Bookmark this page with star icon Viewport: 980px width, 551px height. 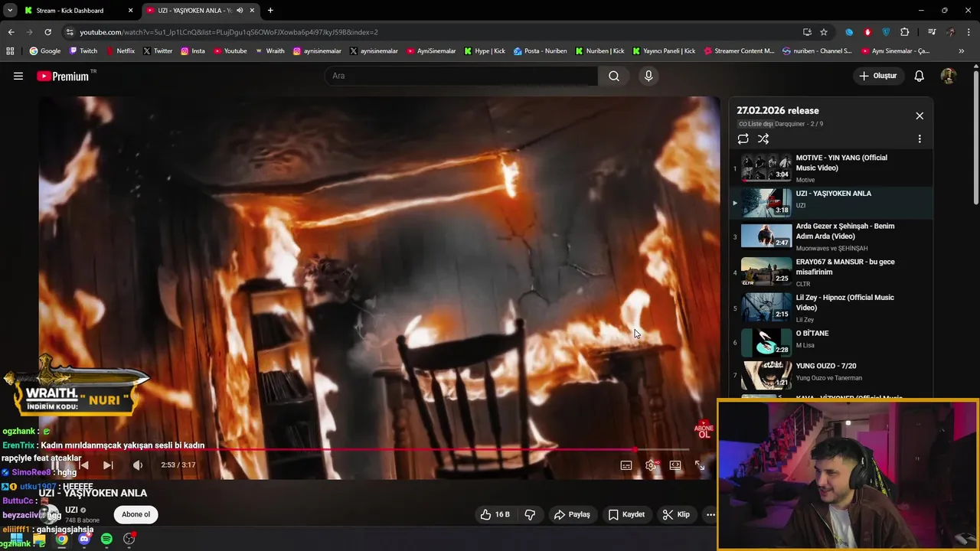pyautogui.click(x=824, y=32)
